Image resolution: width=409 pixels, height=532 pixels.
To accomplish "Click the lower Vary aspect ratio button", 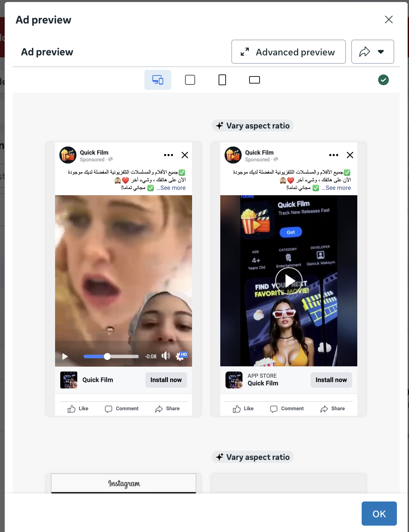I will point(253,457).
